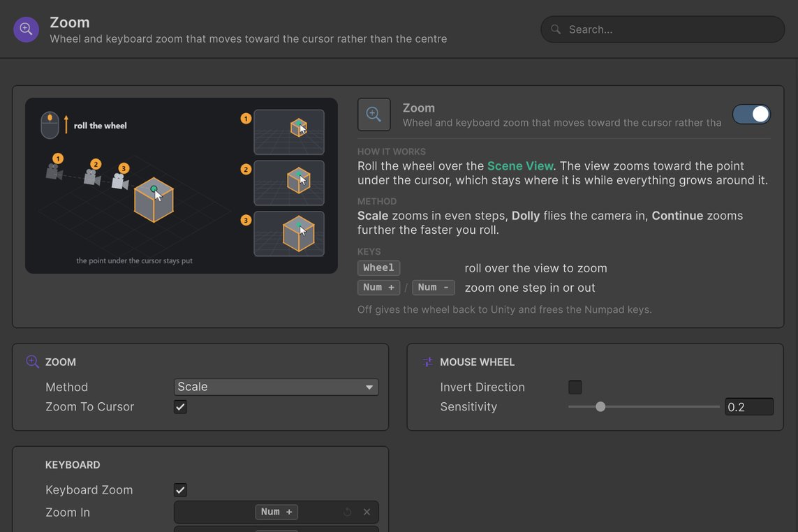Click the KEYBOARD section heading
798x532 pixels.
click(x=73, y=465)
